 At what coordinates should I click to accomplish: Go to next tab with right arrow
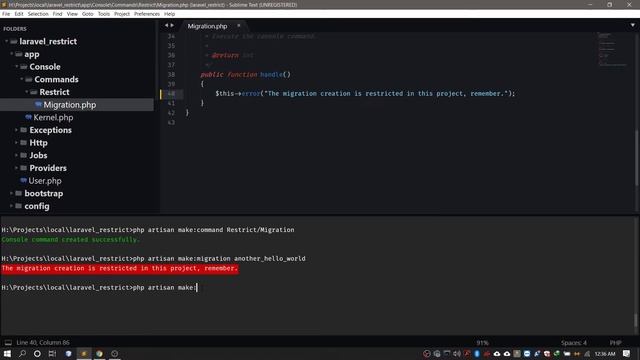(x=172, y=25)
